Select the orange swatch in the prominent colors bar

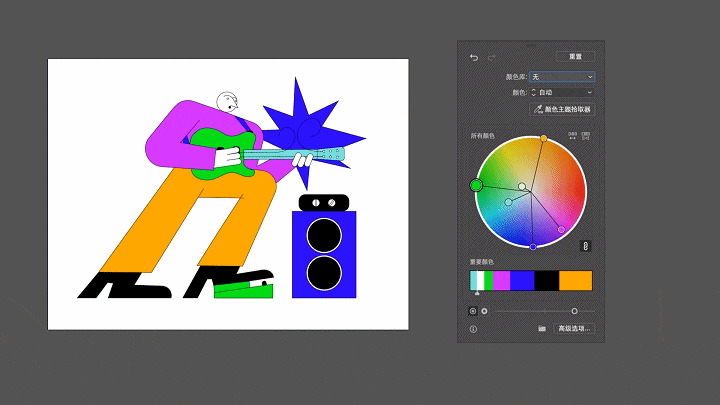(575, 281)
